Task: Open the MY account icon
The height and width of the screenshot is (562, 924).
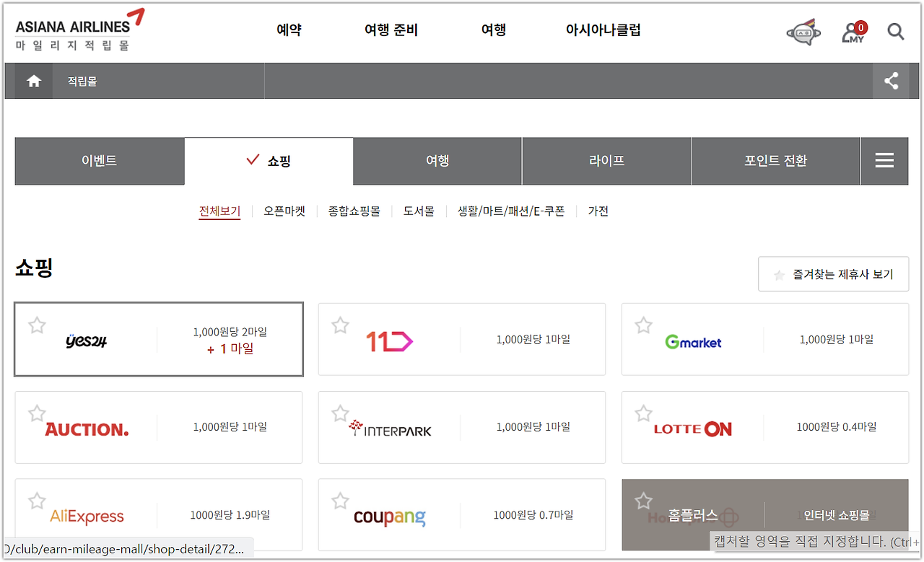Action: [854, 32]
